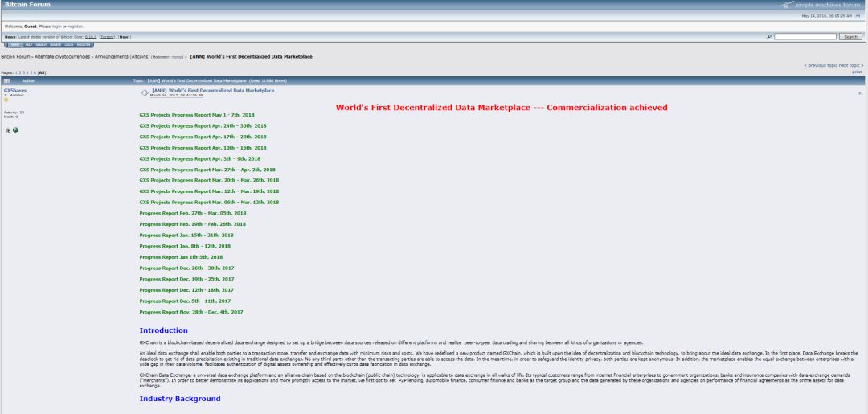Click the post date March 04, 2017
The image size is (868, 414).
[x=177, y=95]
